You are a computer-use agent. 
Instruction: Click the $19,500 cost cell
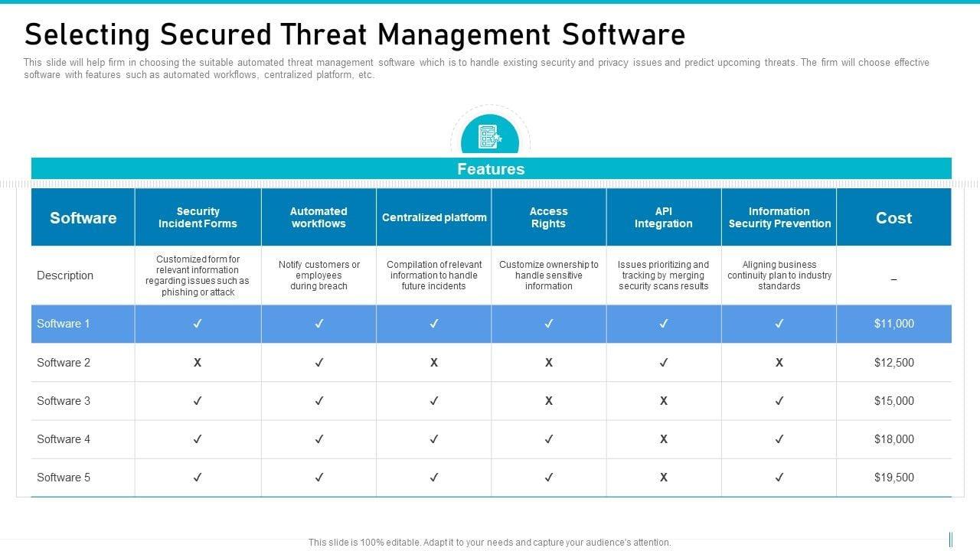(894, 478)
